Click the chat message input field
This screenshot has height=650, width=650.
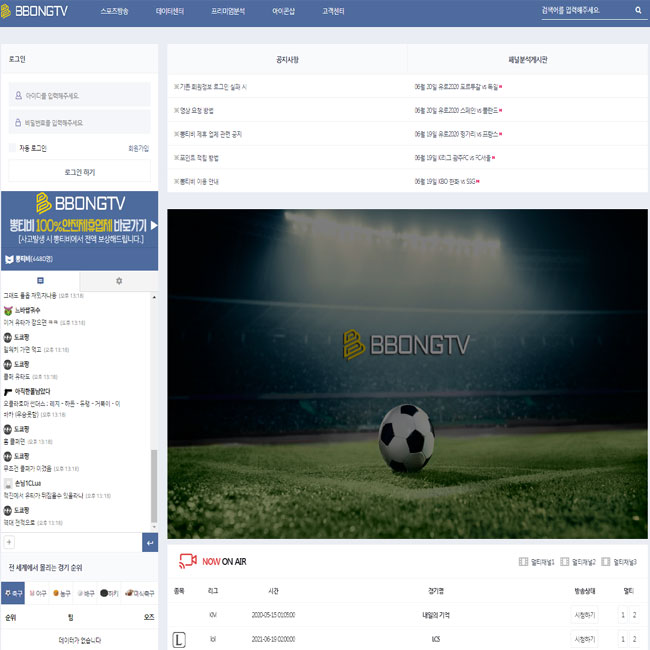click(x=78, y=542)
